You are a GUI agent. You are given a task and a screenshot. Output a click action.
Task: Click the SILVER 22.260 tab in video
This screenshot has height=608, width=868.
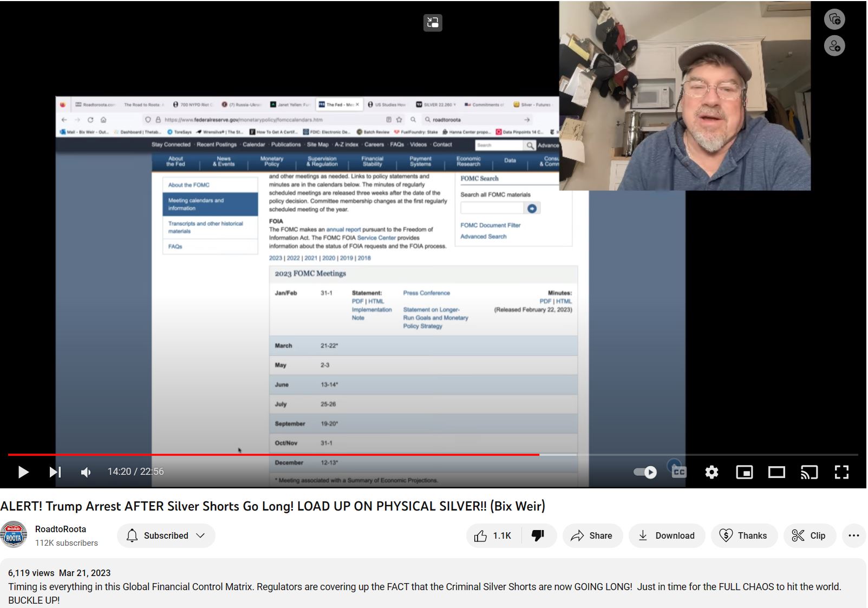436,104
